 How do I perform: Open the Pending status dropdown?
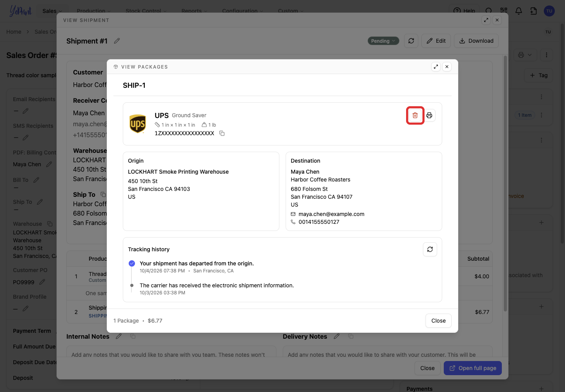tap(383, 41)
